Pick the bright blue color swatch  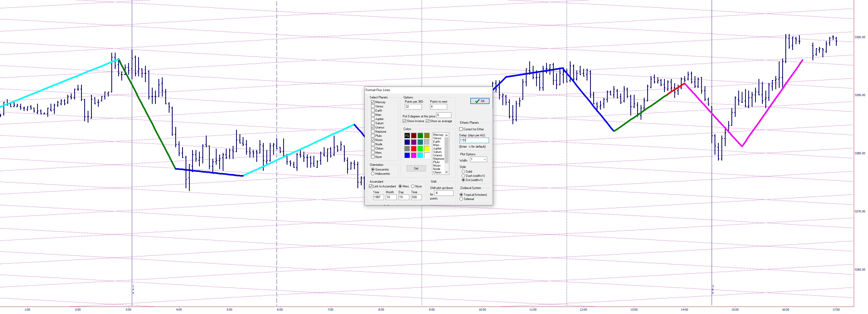(407, 155)
